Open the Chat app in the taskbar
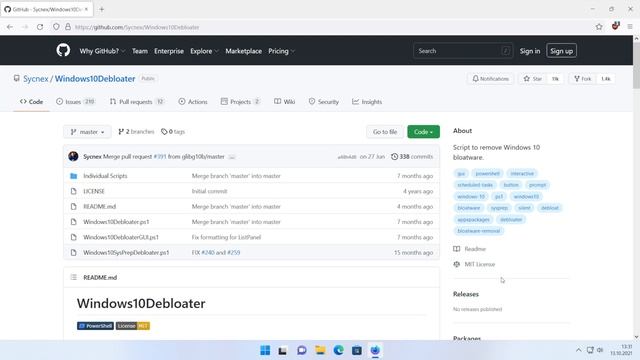The image size is (640, 360). [302, 350]
